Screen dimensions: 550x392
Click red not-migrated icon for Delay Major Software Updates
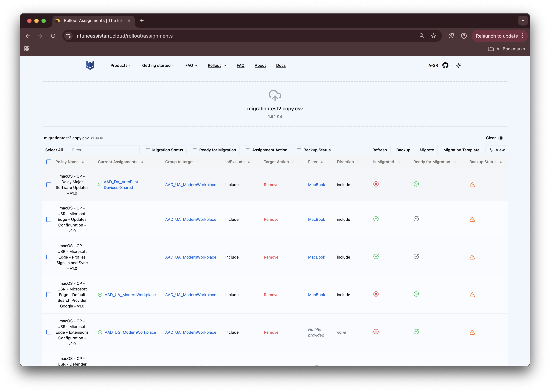[376, 184]
